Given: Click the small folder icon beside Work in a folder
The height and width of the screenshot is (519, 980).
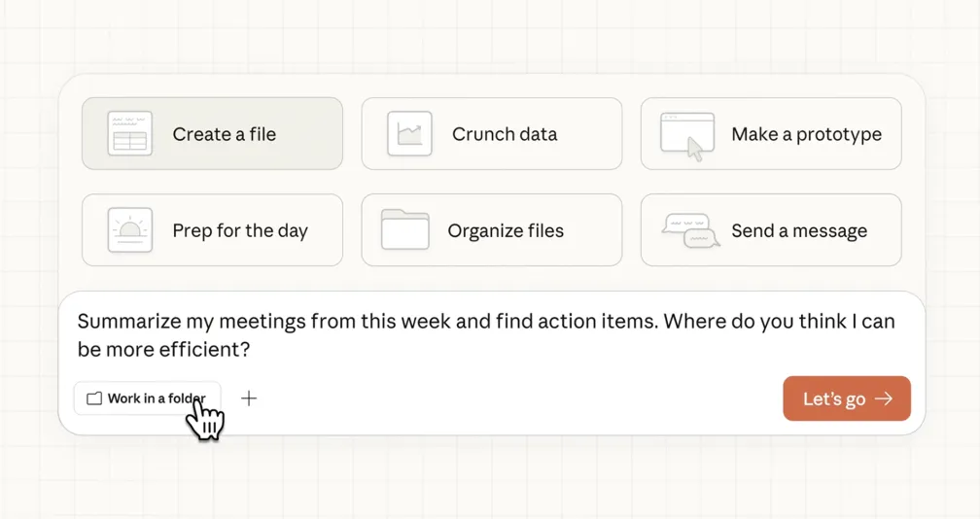Looking at the screenshot, I should click(x=94, y=398).
